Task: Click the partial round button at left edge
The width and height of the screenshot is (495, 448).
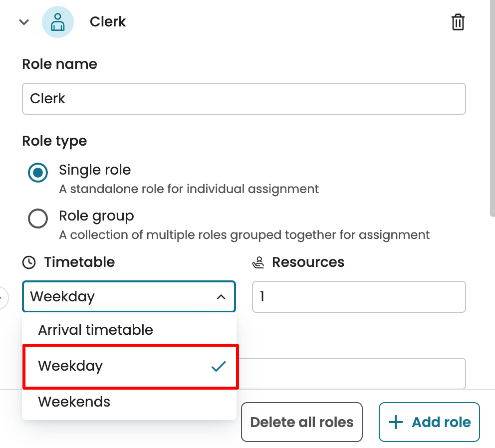Action: point(3,298)
